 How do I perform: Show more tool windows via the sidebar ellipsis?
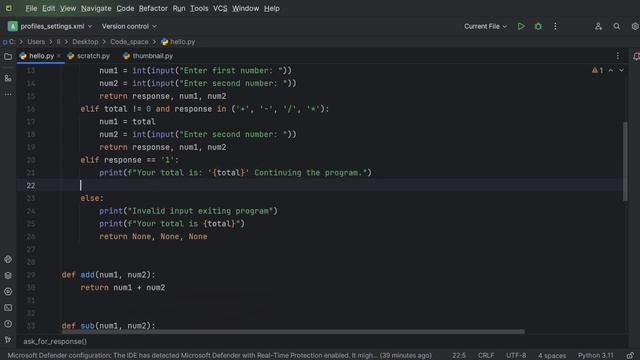point(8,94)
